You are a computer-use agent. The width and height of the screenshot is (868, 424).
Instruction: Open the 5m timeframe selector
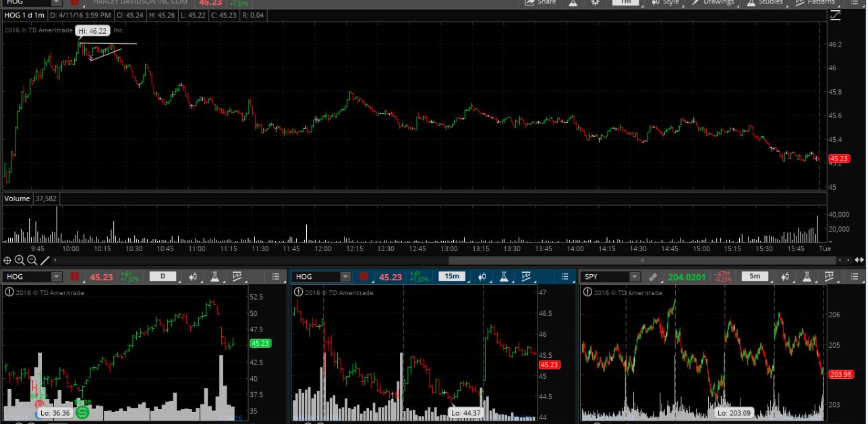755,277
